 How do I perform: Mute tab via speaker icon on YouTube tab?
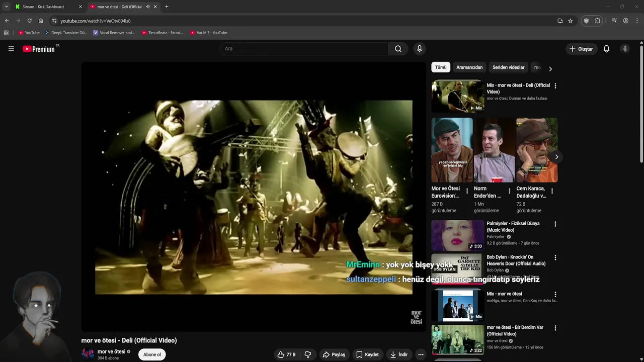[x=147, y=7]
